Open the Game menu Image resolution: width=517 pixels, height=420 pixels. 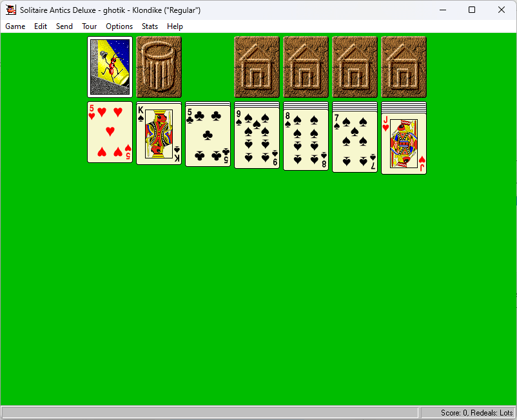point(15,26)
